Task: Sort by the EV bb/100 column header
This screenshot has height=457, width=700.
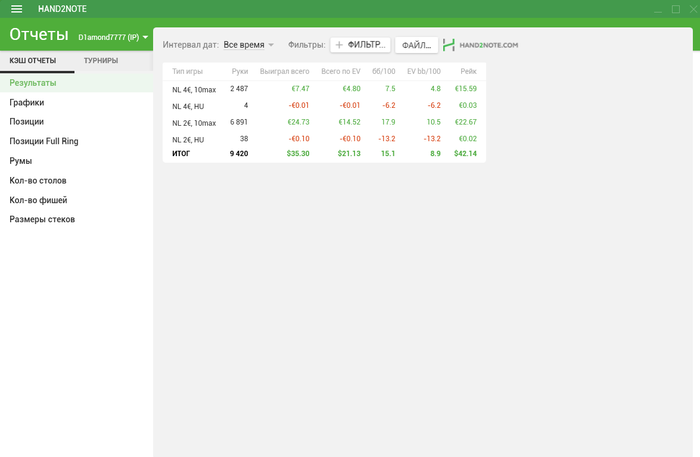Action: pyautogui.click(x=424, y=71)
